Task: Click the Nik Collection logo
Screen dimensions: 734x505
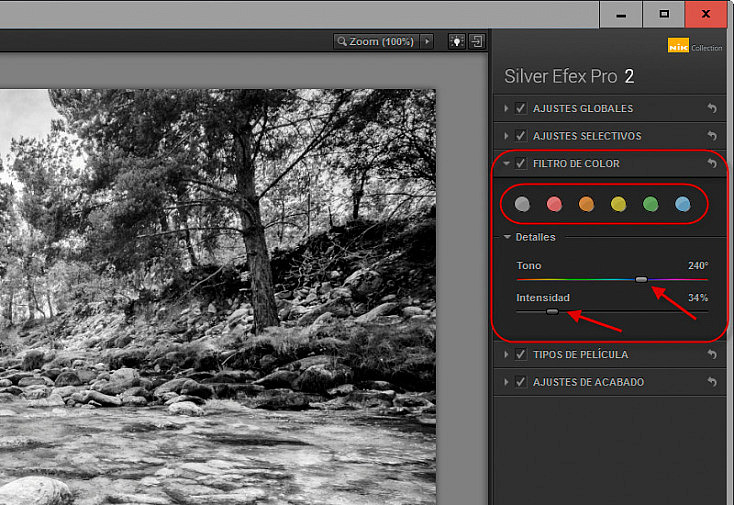Action: pos(695,46)
